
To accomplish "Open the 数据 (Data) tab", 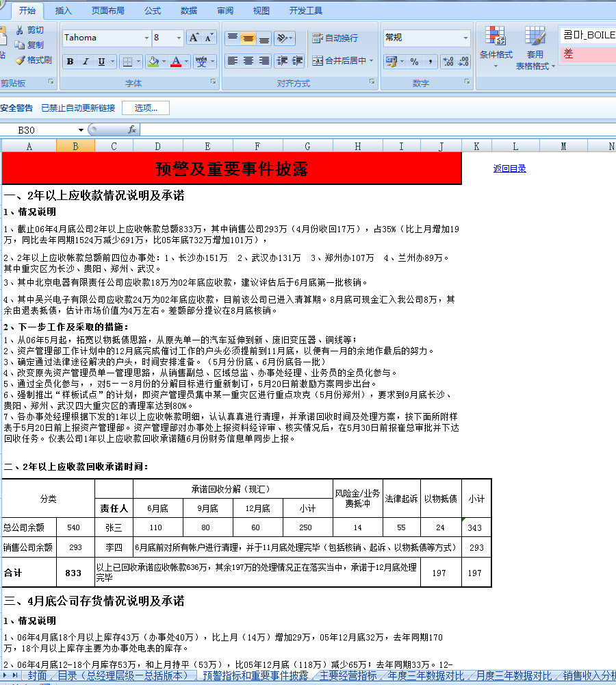I will (189, 10).
